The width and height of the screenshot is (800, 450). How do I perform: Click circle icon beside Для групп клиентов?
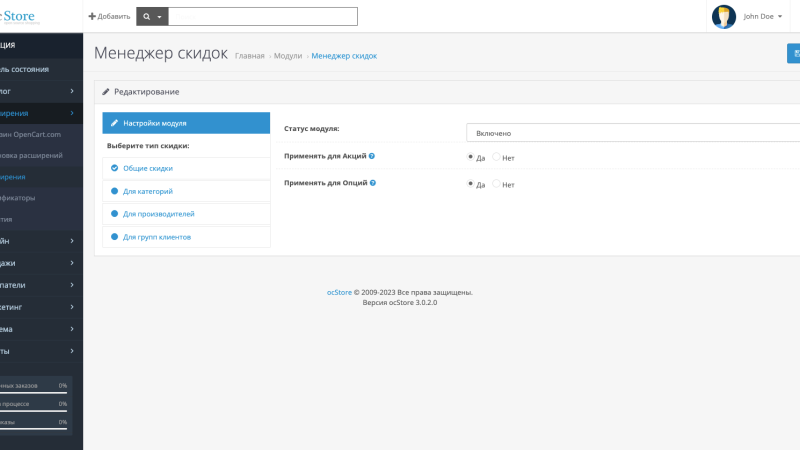coord(114,237)
